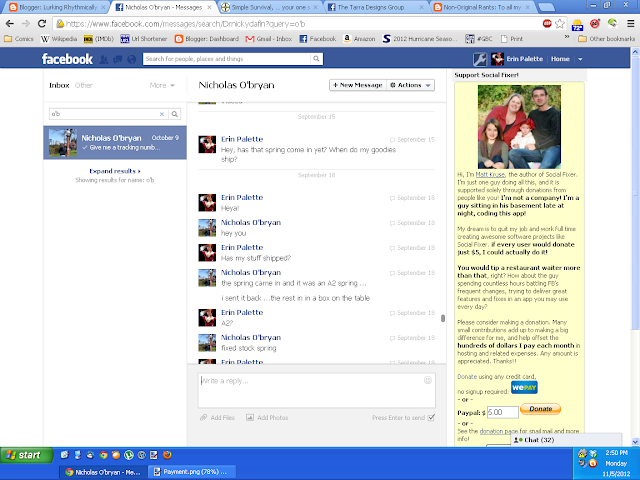Click the Add Files paperclip
This screenshot has width=640, height=480.
coord(203,418)
